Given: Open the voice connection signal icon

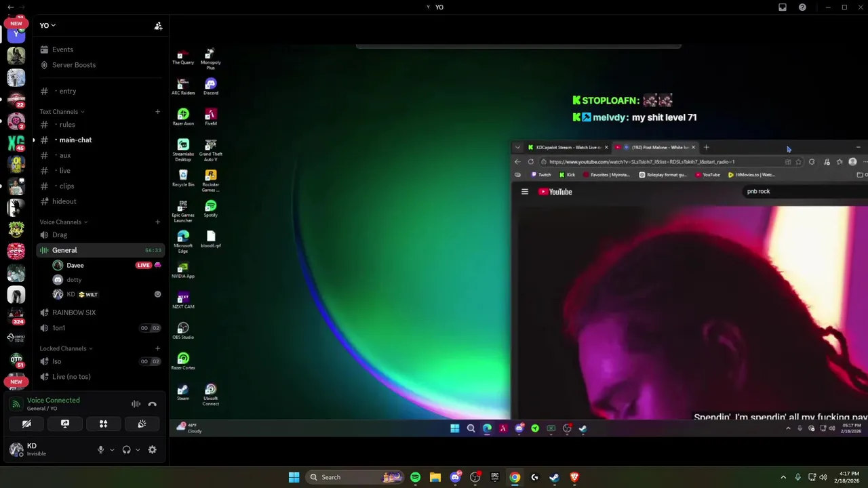Looking at the screenshot, I should (16, 404).
